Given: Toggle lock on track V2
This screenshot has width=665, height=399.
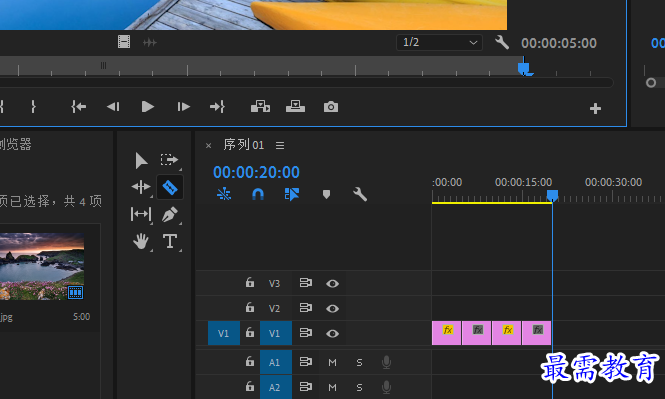Looking at the screenshot, I should coord(250,307).
